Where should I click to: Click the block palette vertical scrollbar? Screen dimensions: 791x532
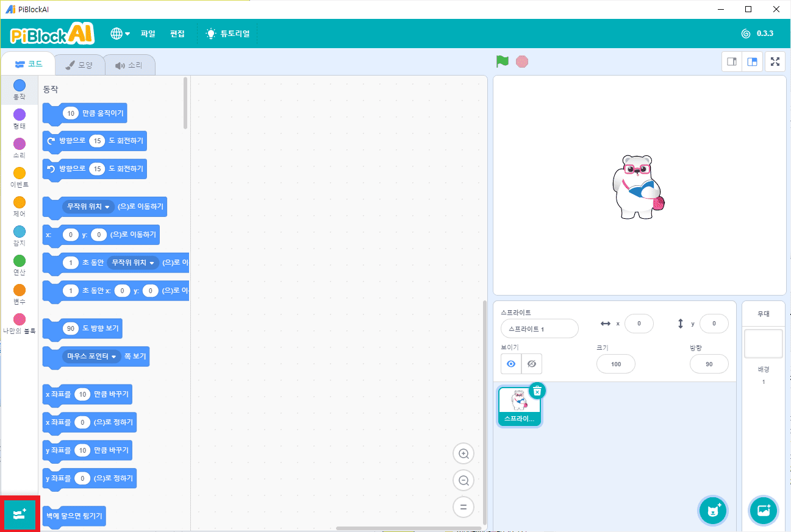(x=185, y=102)
